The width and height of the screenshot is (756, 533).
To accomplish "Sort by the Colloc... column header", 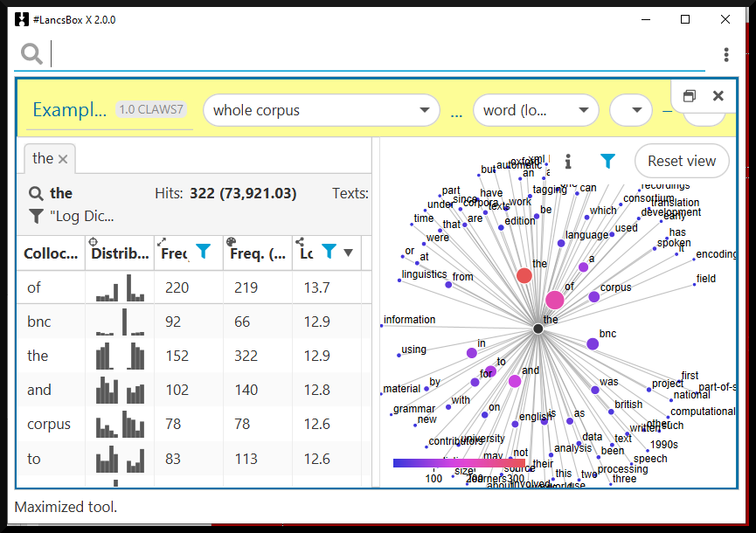I will (x=51, y=253).
